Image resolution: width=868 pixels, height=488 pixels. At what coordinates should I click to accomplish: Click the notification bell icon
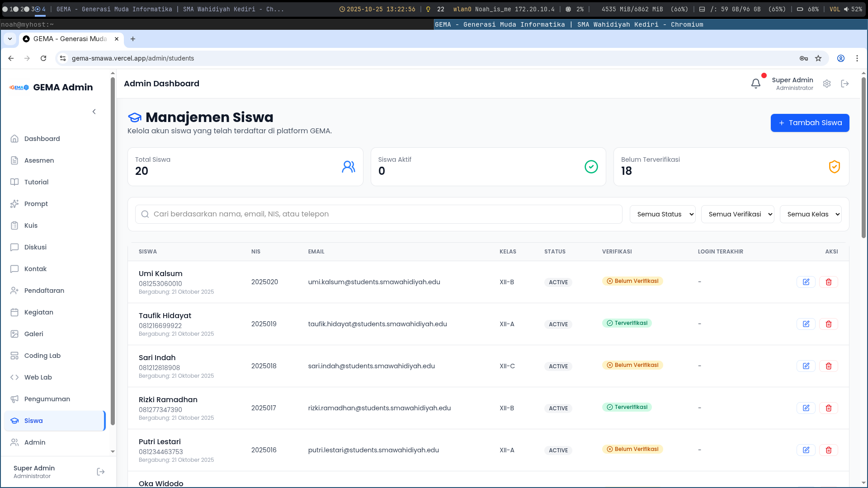coord(755,84)
